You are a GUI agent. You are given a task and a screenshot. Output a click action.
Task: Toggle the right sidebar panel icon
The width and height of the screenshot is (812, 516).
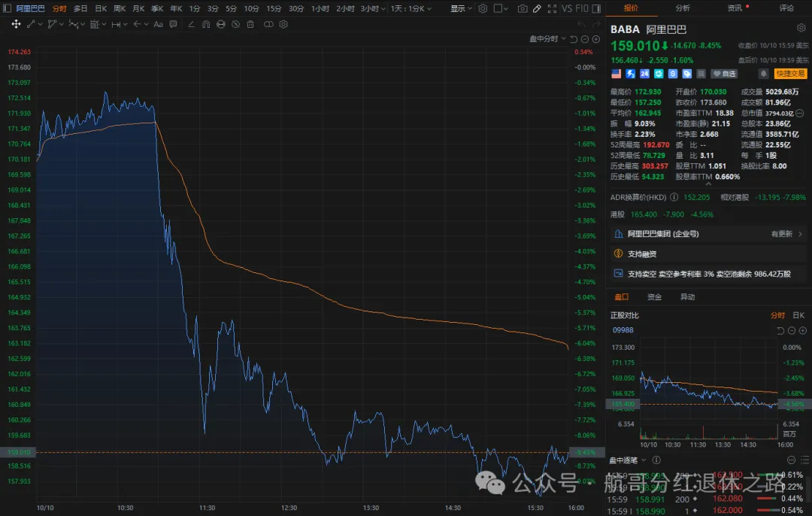[596, 8]
